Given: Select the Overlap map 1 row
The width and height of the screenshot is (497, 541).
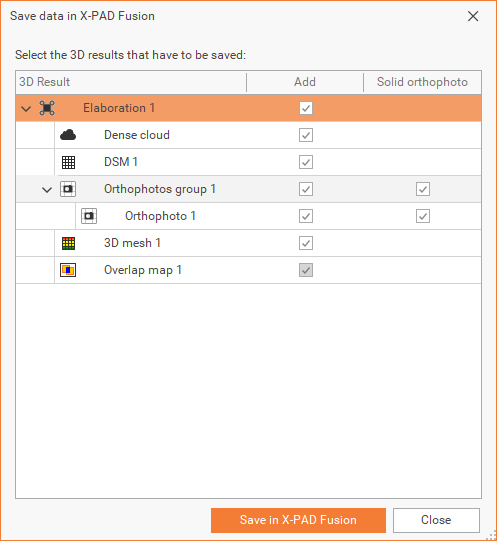Looking at the screenshot, I should click(x=248, y=270).
